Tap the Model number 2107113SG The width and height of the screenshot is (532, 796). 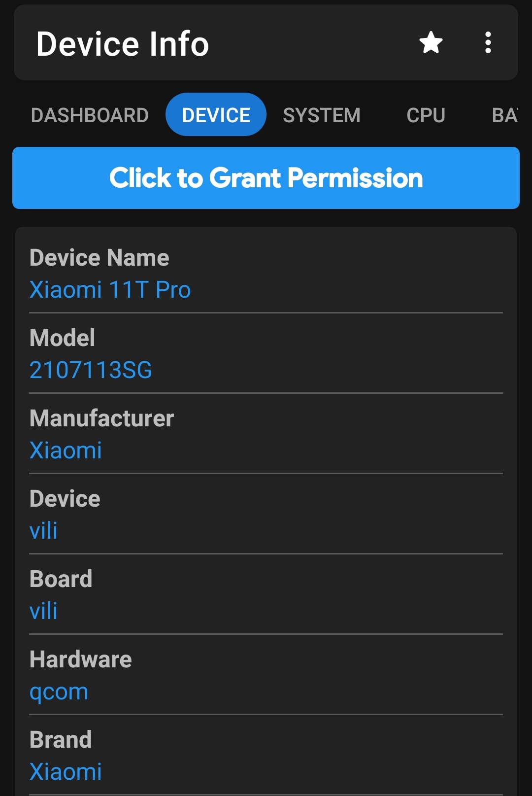(x=91, y=370)
